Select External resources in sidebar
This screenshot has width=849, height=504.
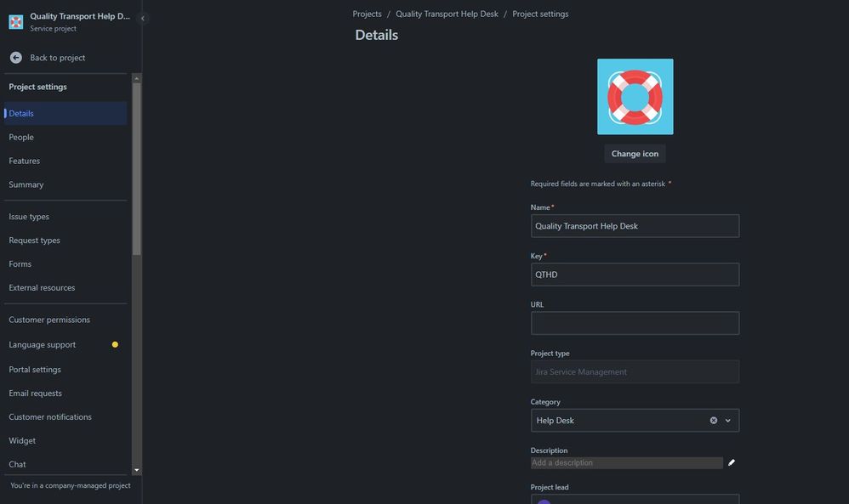pos(66,288)
